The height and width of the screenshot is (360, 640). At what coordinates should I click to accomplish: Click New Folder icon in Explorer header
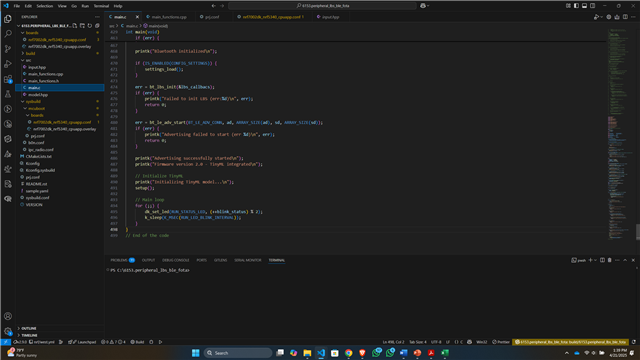tap(82, 26)
